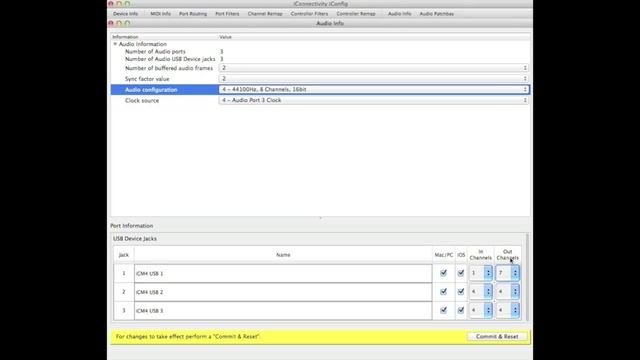
Task: Zoom the Audio Info window
Action: (127, 23)
